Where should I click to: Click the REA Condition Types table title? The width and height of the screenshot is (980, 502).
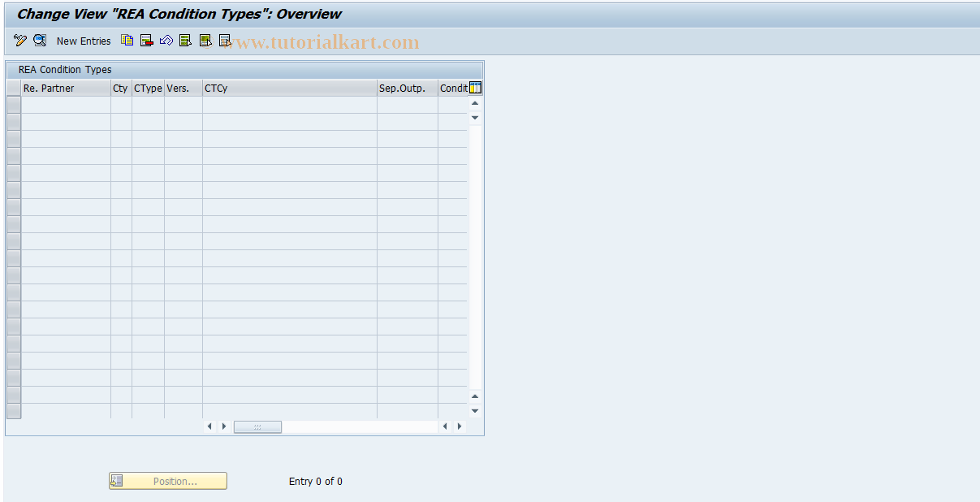tap(65, 70)
